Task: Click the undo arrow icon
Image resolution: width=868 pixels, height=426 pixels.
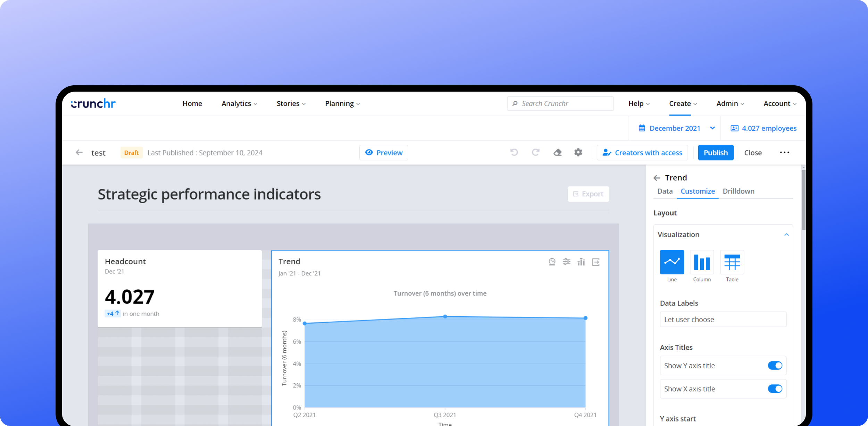Action: (514, 152)
